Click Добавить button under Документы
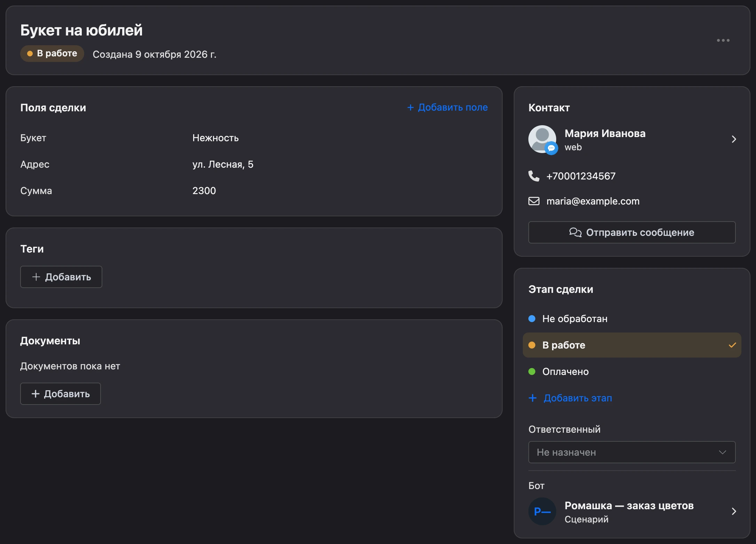756x544 pixels. (61, 394)
